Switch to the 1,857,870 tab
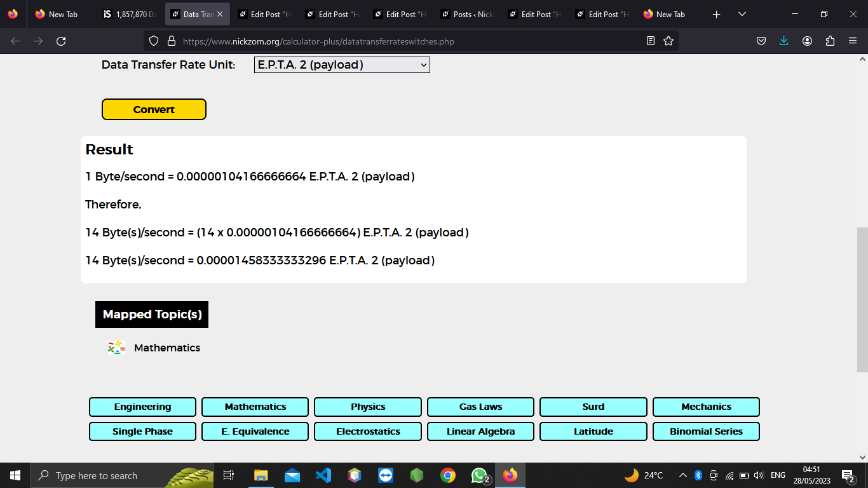 click(130, 14)
